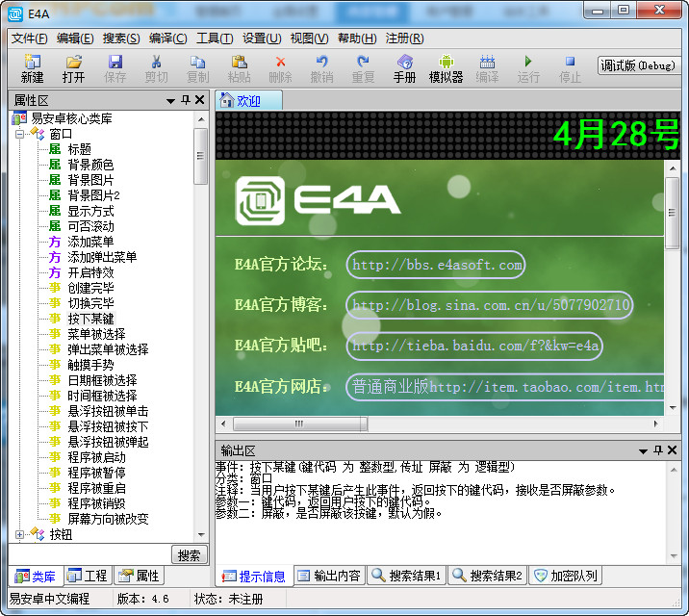This screenshot has width=689, height=616.
Task: Click the 运行 (Run) green play icon
Action: [x=528, y=62]
